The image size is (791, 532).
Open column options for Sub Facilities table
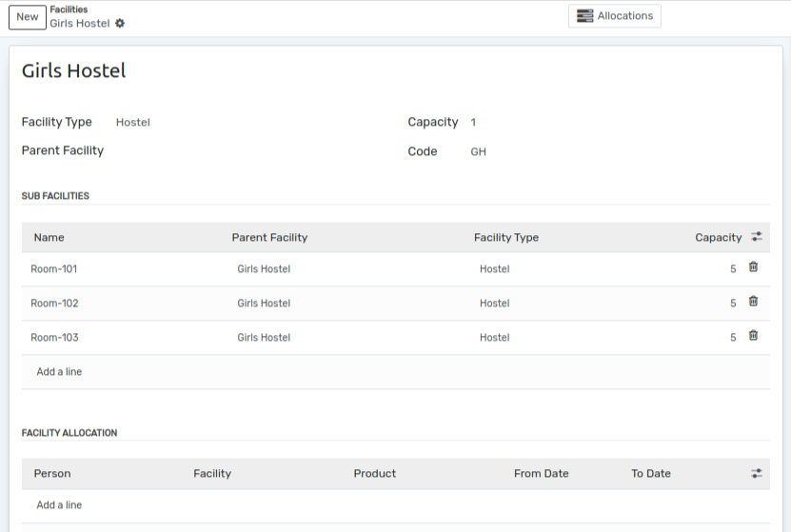click(757, 237)
